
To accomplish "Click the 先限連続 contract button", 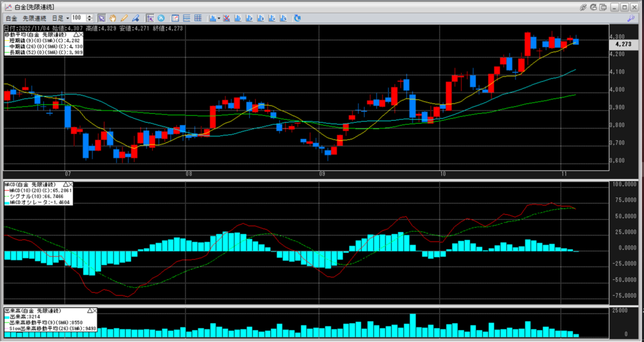I will (x=34, y=18).
